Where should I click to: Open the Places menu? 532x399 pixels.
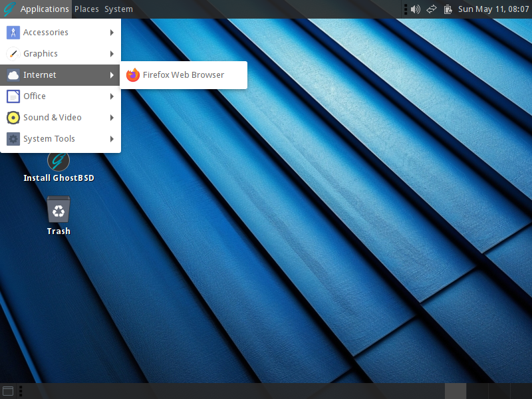tap(86, 9)
